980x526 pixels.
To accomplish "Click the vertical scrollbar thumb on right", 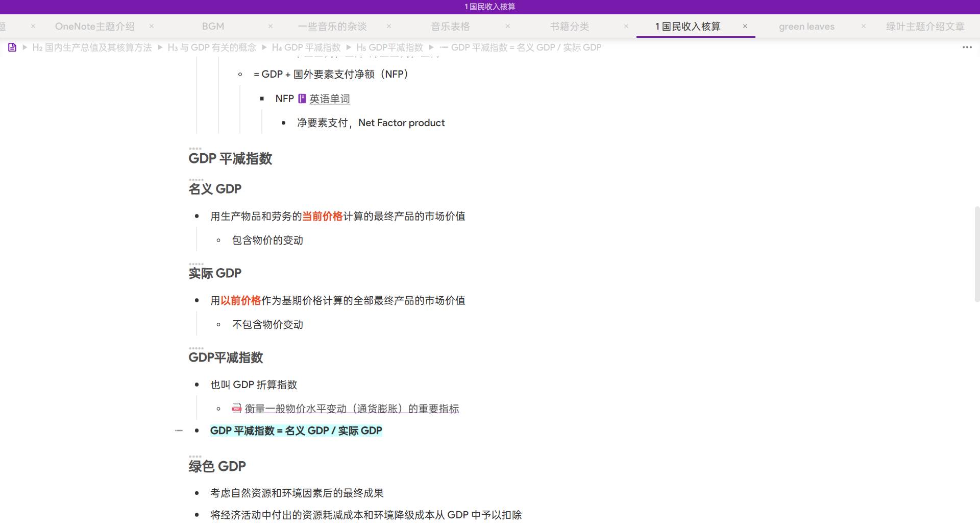I will [976, 254].
